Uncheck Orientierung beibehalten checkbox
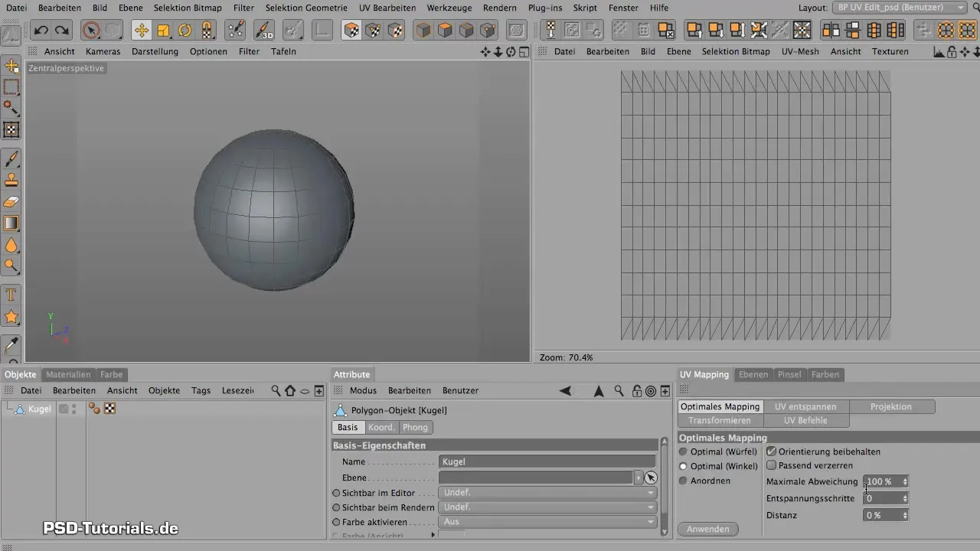The image size is (980, 551). [772, 452]
